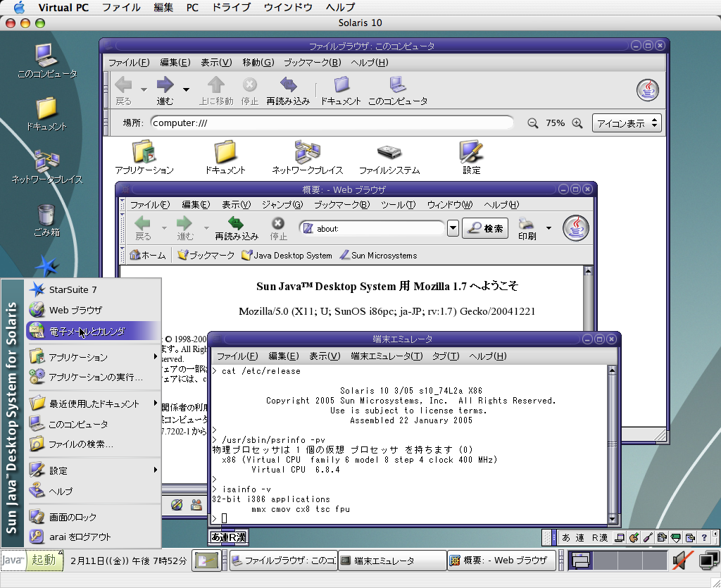
Task: Open ヘルプ from the launch menu
Action: [x=94, y=491]
